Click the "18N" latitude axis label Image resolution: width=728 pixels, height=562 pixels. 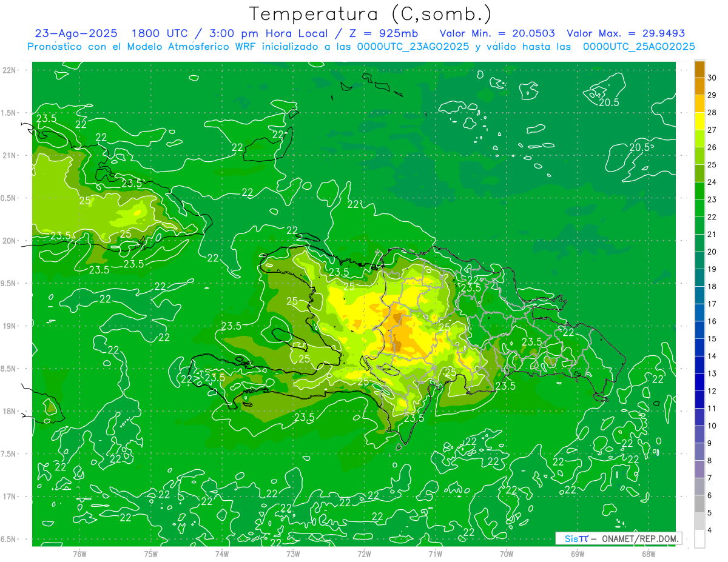click(x=9, y=411)
